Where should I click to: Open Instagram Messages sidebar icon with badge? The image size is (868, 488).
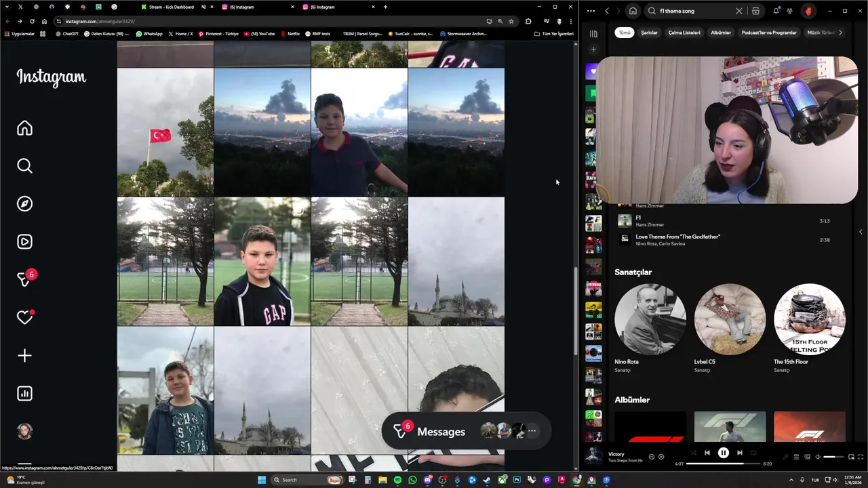[26, 279]
